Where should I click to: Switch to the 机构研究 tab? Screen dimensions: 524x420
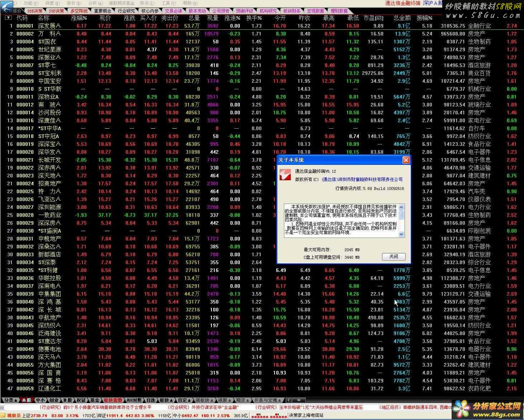[268, 11]
